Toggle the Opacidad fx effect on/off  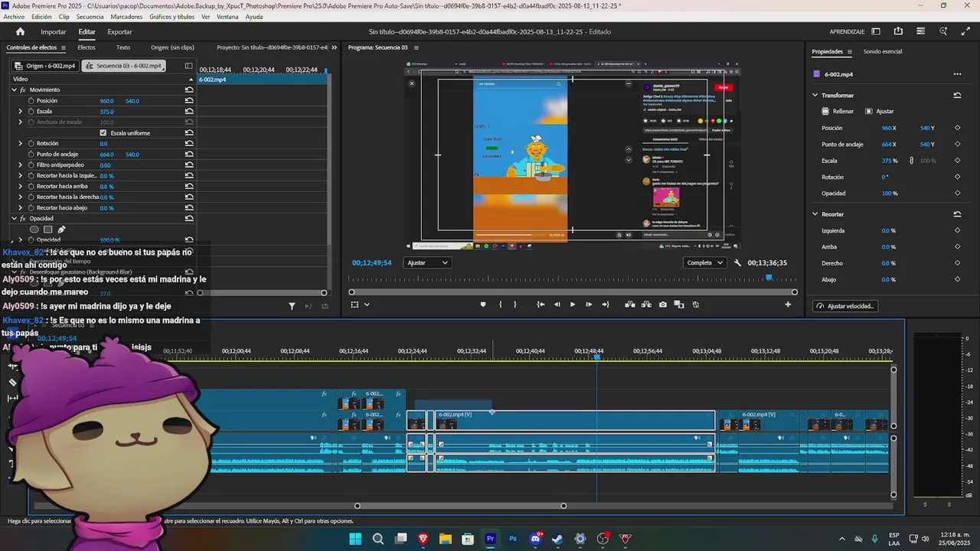pos(23,218)
